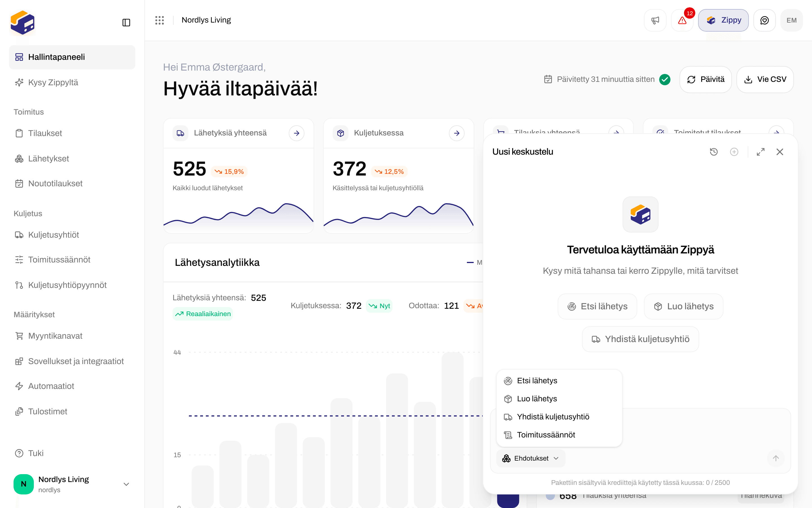
Task: Click the app logo in sidebar
Action: [23, 23]
